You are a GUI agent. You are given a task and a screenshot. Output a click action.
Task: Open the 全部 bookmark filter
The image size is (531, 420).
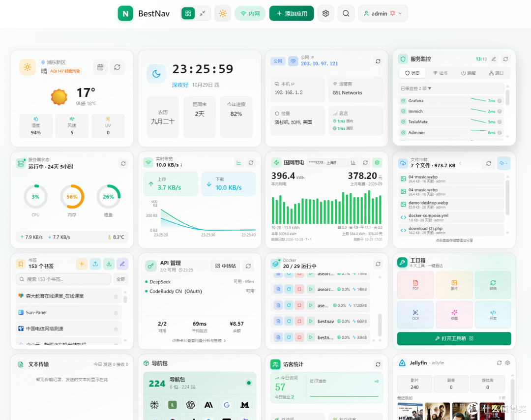click(120, 279)
